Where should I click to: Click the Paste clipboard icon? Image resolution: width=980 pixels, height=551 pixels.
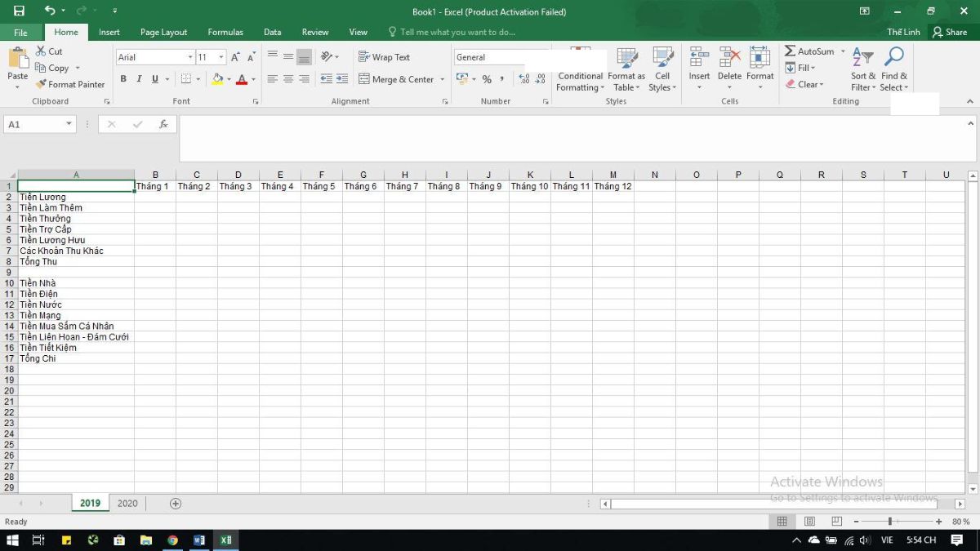(x=17, y=59)
